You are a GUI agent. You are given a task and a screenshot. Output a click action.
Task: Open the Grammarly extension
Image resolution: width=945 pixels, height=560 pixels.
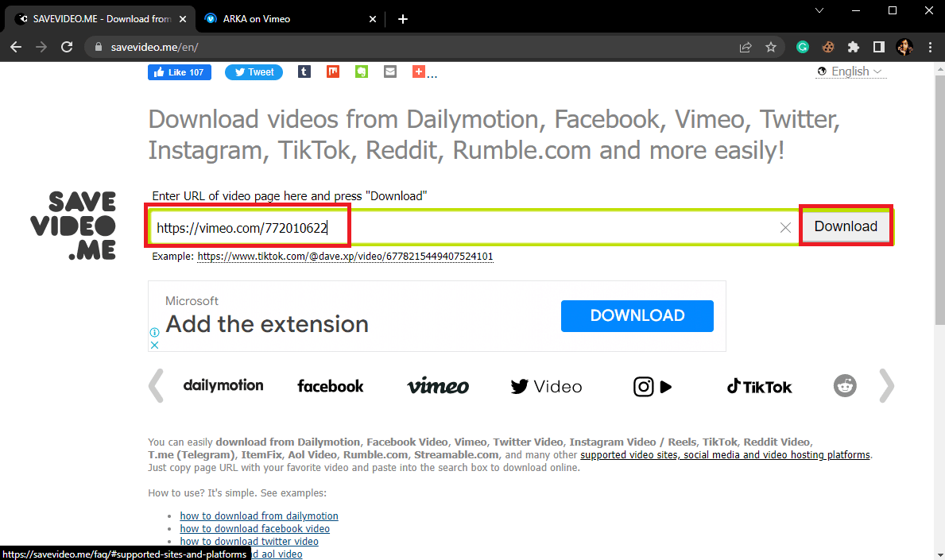(x=802, y=47)
